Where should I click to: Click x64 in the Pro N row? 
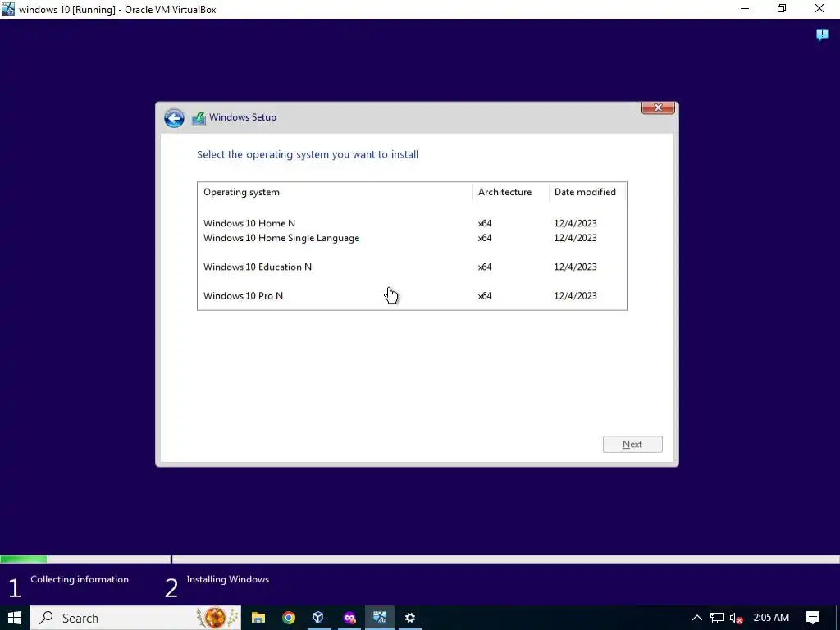[x=485, y=295]
